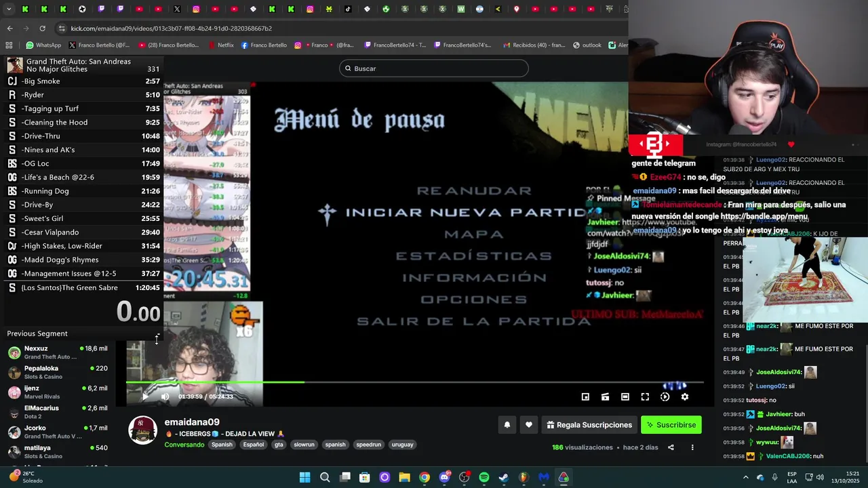Play the Kick video
The width and height of the screenshot is (868, 488).
(x=144, y=396)
